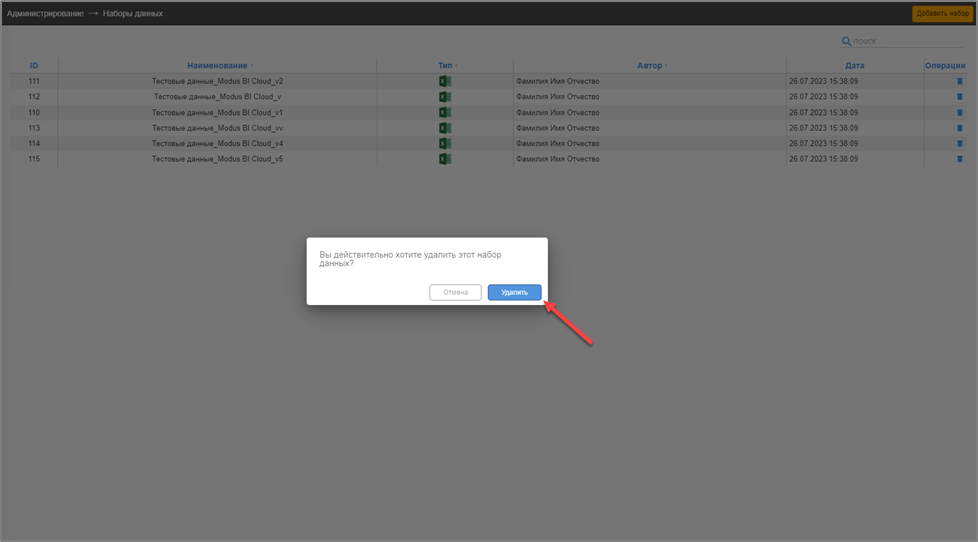Click the trash icon for dataset 112
Image resolution: width=978 pixels, height=542 pixels.
(x=959, y=97)
